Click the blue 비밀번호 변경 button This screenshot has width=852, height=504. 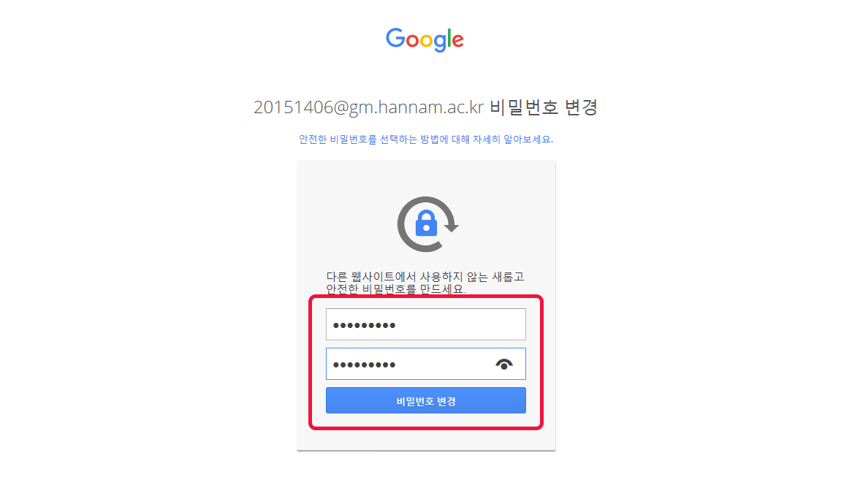coord(426,400)
